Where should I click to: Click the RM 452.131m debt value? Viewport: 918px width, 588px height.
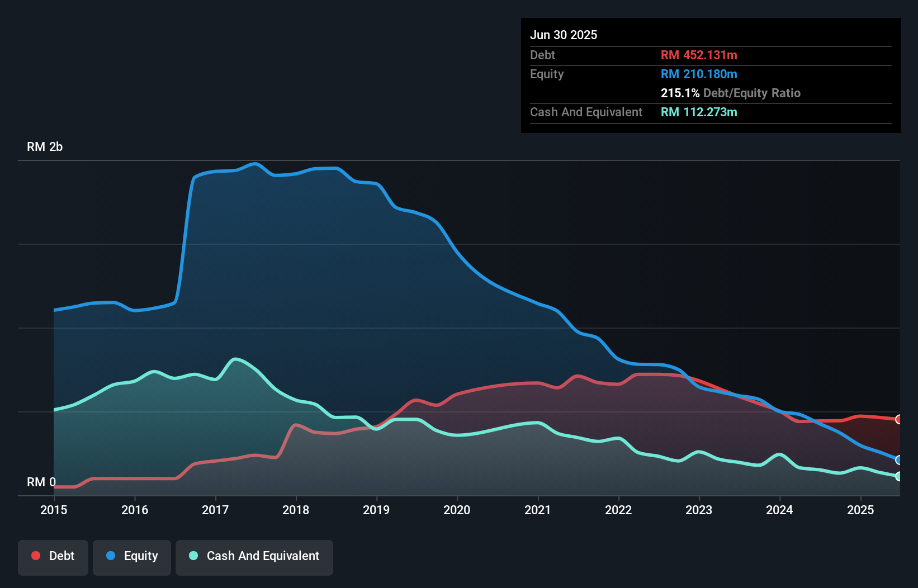coord(699,55)
